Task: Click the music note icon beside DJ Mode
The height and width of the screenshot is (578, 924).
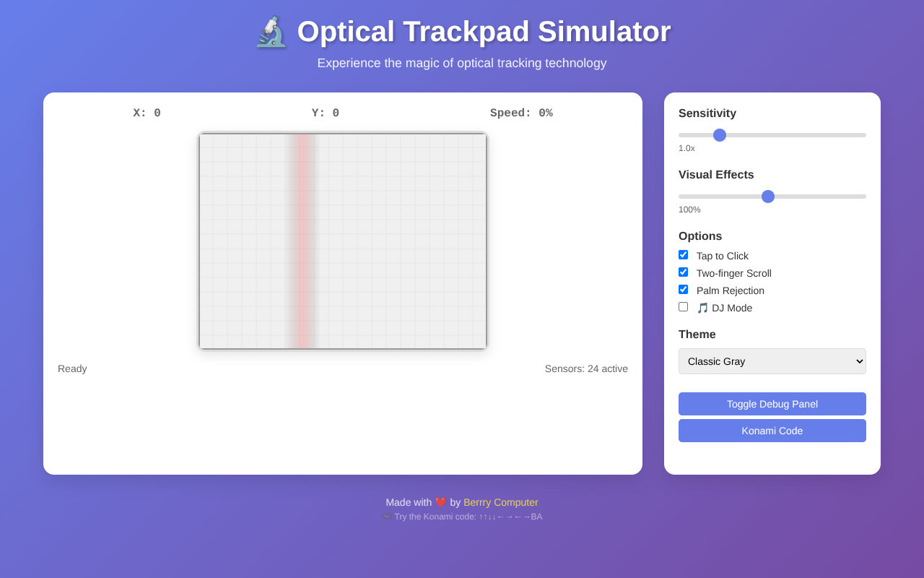Action: pos(701,308)
